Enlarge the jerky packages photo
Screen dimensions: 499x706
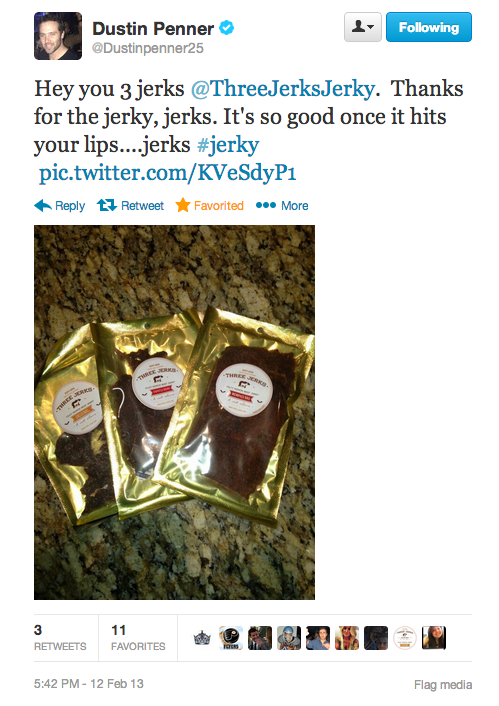tap(174, 412)
